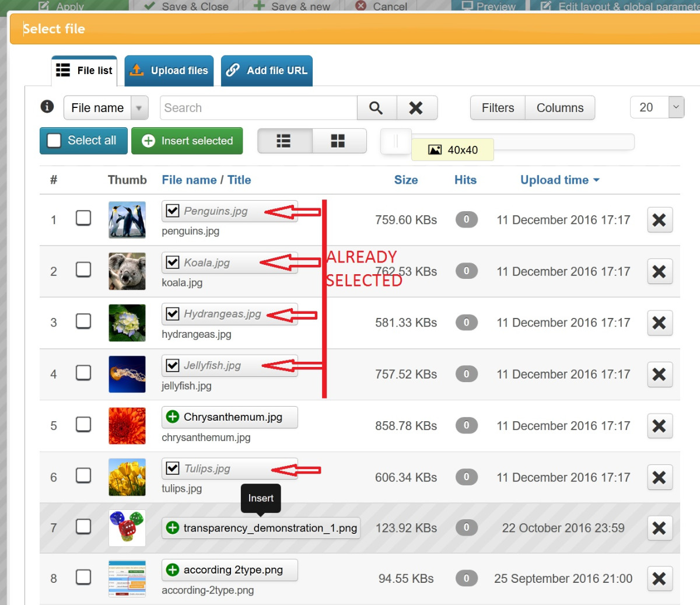Delete Penguins.jpg using its X icon
The image size is (700, 605).
click(x=659, y=220)
